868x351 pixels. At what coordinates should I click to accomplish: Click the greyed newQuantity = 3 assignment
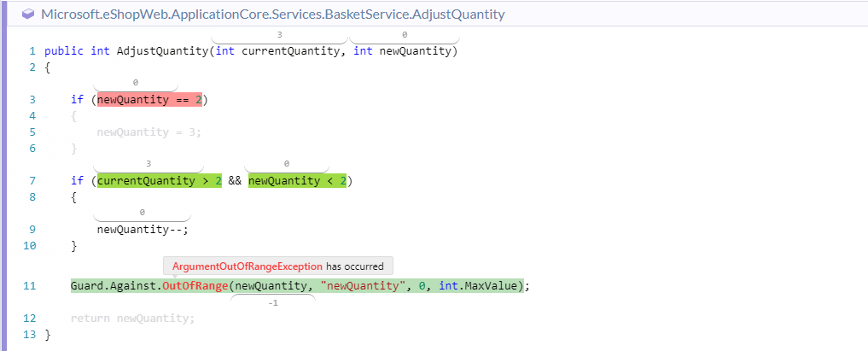149,132
